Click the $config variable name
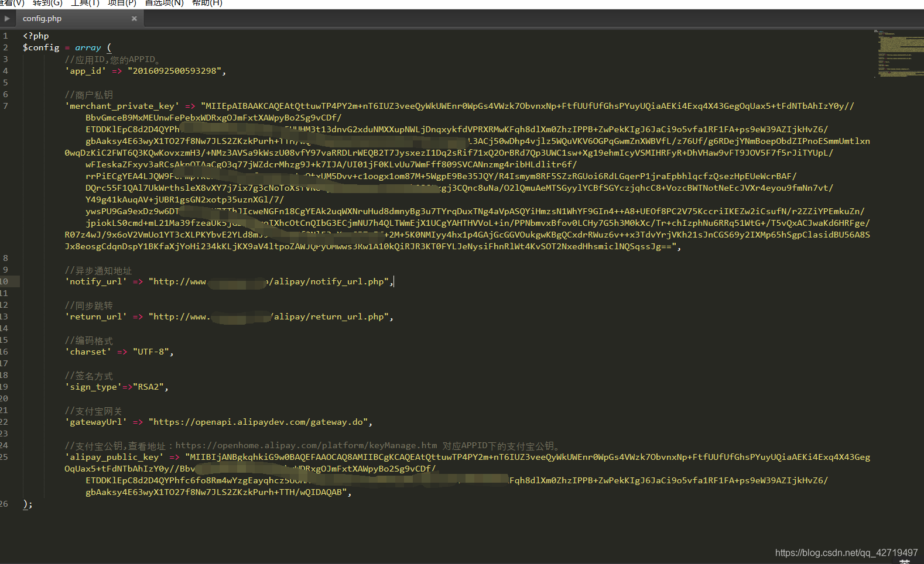The width and height of the screenshot is (924, 564). pos(41,47)
